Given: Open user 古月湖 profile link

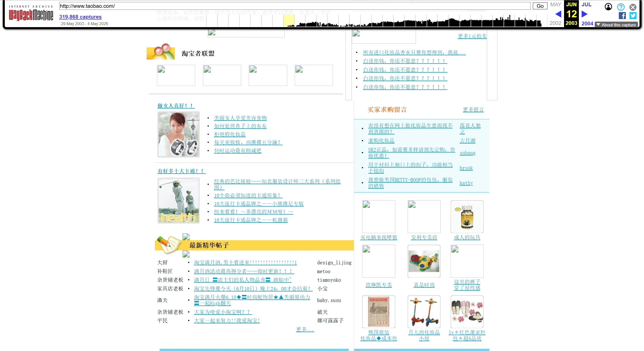Looking at the screenshot, I should coord(467,141).
